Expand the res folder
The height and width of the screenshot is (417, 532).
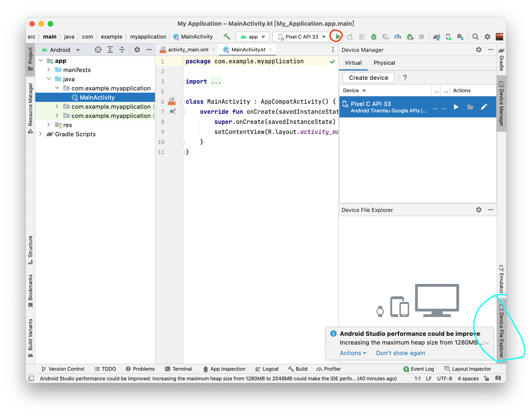point(49,125)
